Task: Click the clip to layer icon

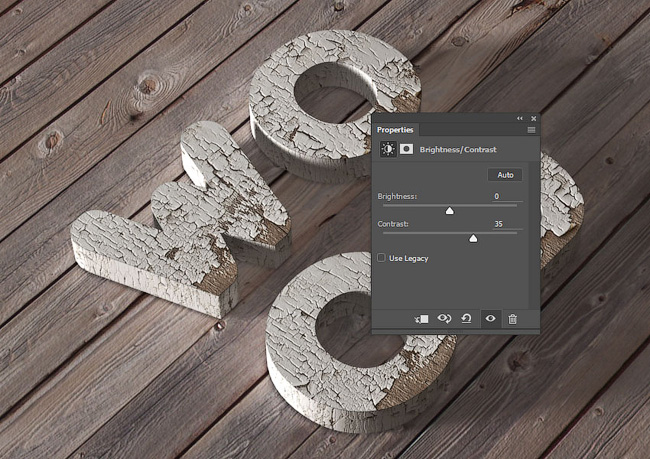Action: (422, 319)
